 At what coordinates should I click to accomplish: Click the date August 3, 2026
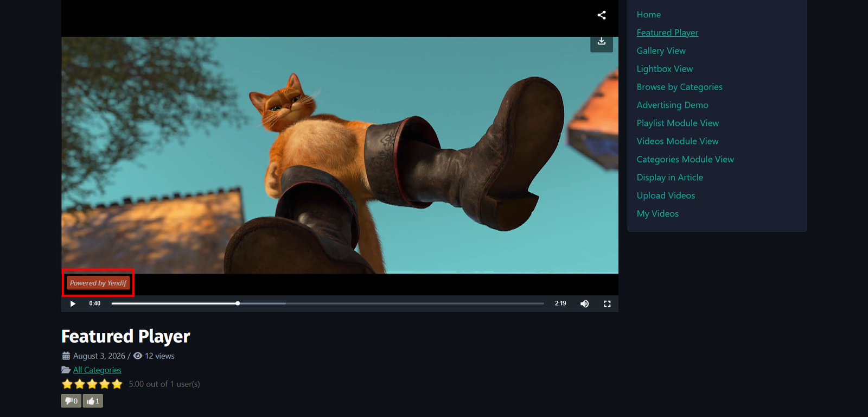[x=99, y=356]
